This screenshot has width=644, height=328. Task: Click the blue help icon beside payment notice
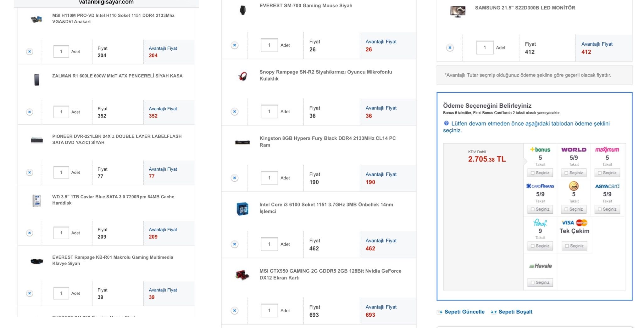coord(446,123)
